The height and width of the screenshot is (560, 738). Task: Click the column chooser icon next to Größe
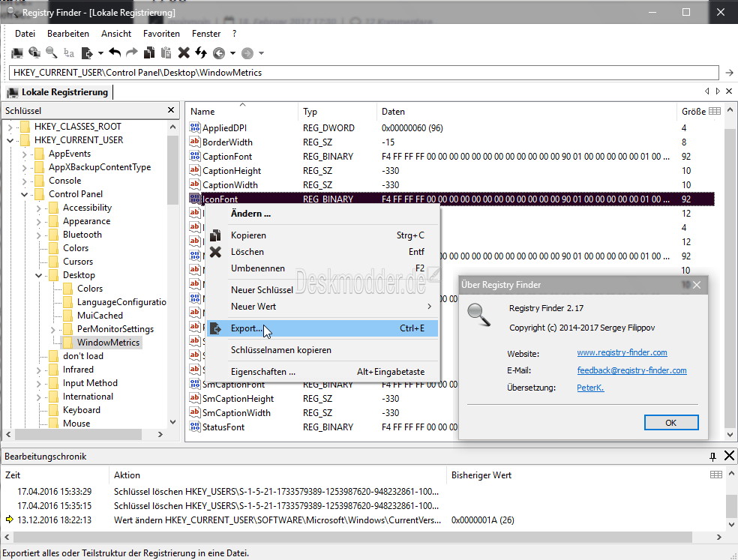[x=715, y=111]
